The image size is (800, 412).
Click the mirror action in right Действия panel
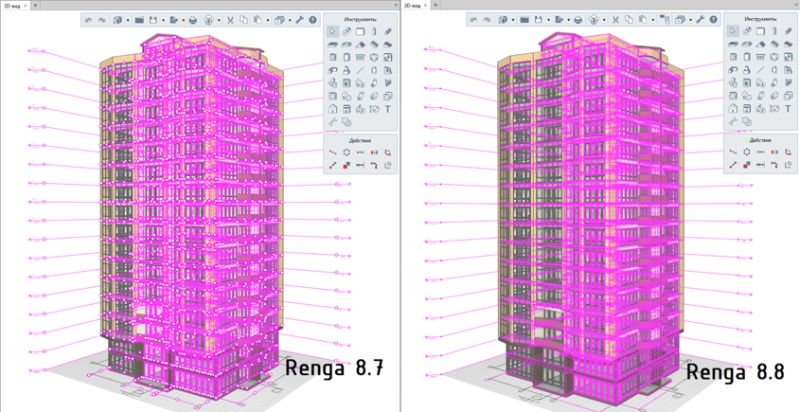point(773,152)
